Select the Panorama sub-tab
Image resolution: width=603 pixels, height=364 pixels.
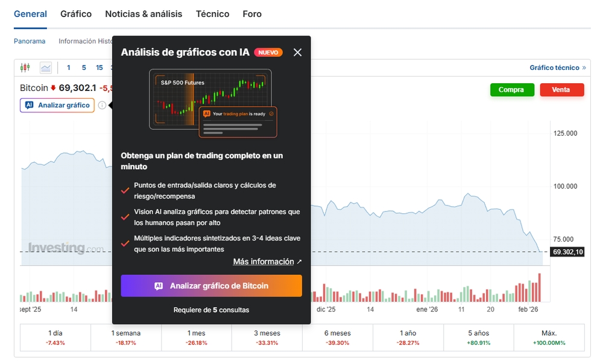click(30, 41)
